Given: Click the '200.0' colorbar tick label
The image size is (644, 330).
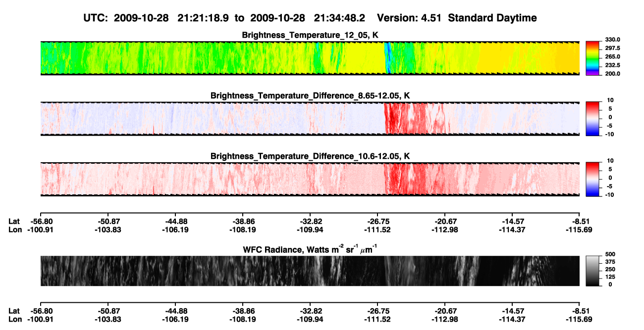Looking at the screenshot, I should (x=612, y=74).
